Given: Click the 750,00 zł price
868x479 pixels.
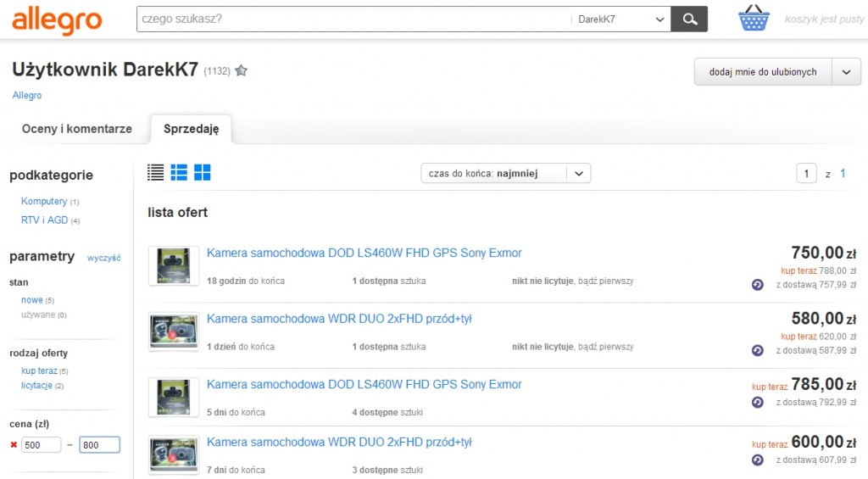Looking at the screenshot, I should (824, 253).
